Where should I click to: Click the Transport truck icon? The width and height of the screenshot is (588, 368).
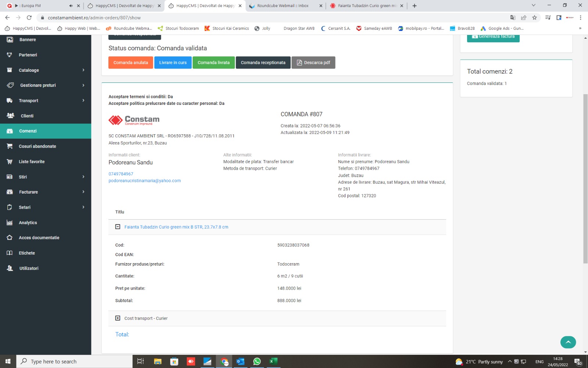pyautogui.click(x=10, y=100)
